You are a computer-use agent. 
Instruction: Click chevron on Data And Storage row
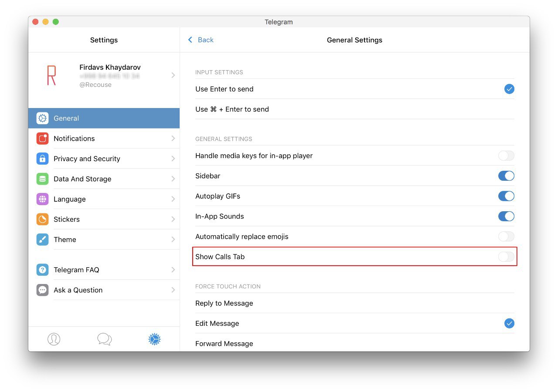173,179
